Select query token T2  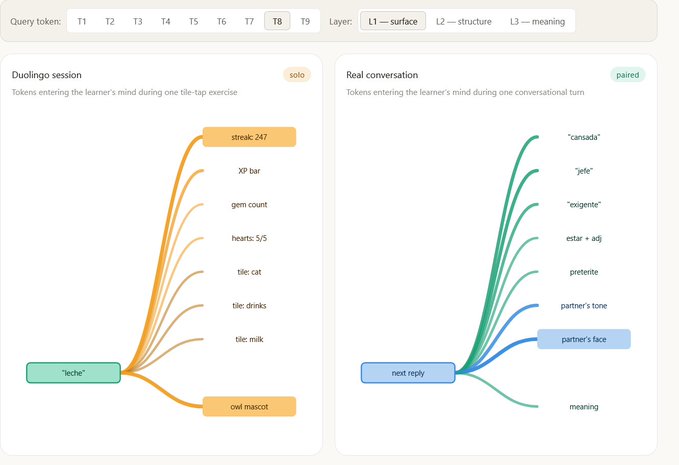pos(110,21)
